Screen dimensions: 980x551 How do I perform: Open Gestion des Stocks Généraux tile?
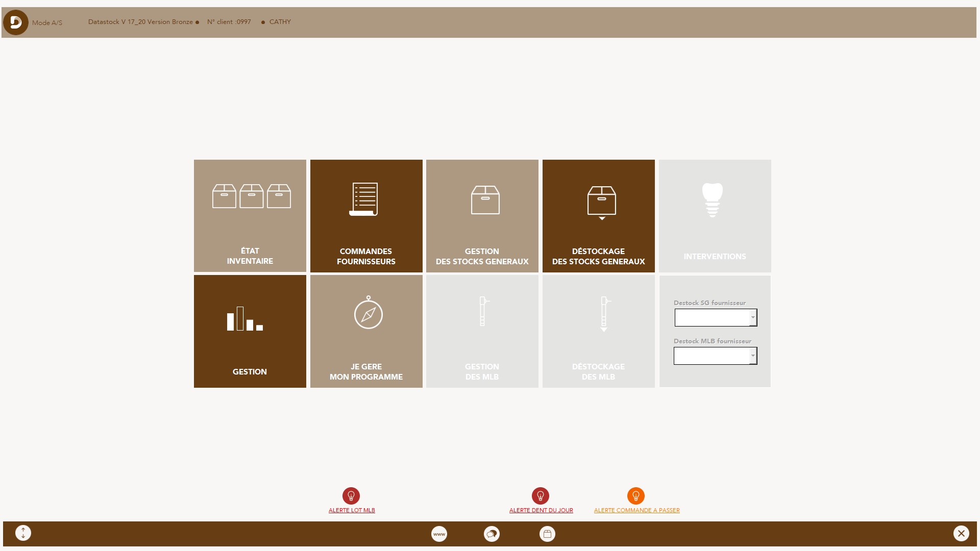[x=482, y=216]
